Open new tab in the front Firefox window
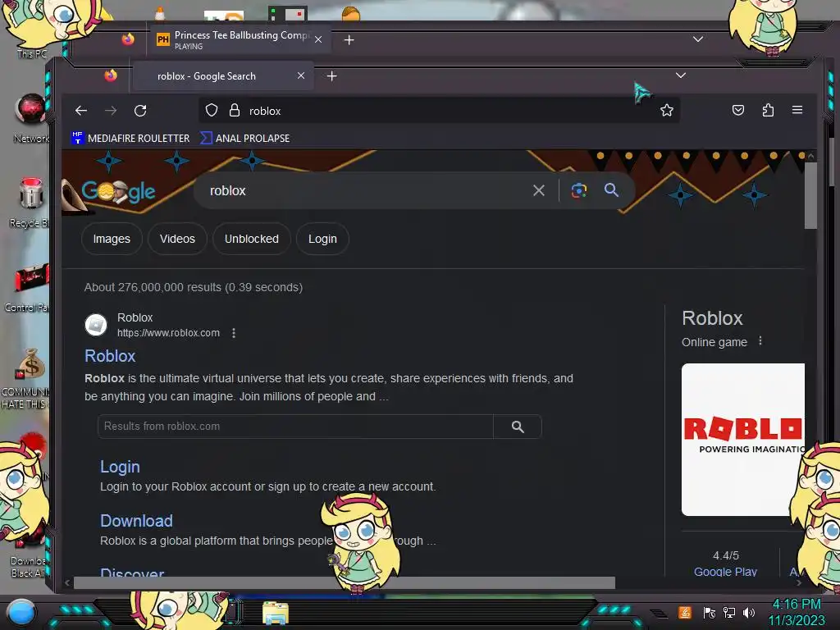Image resolution: width=840 pixels, height=630 pixels. coord(331,76)
